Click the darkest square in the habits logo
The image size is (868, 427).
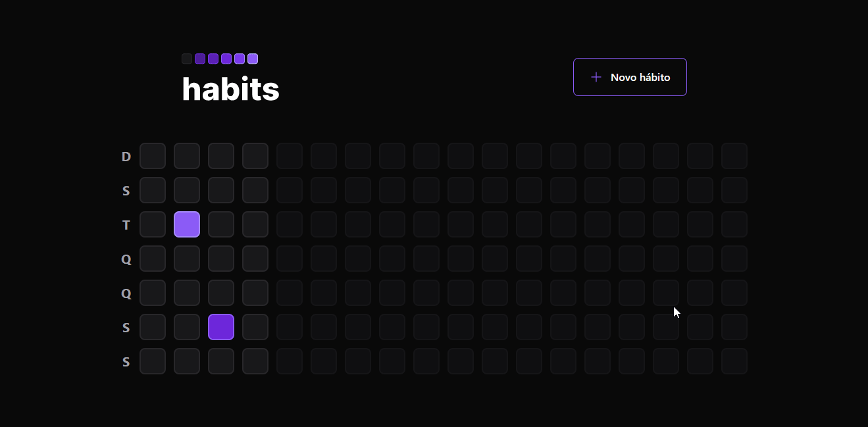[187, 59]
